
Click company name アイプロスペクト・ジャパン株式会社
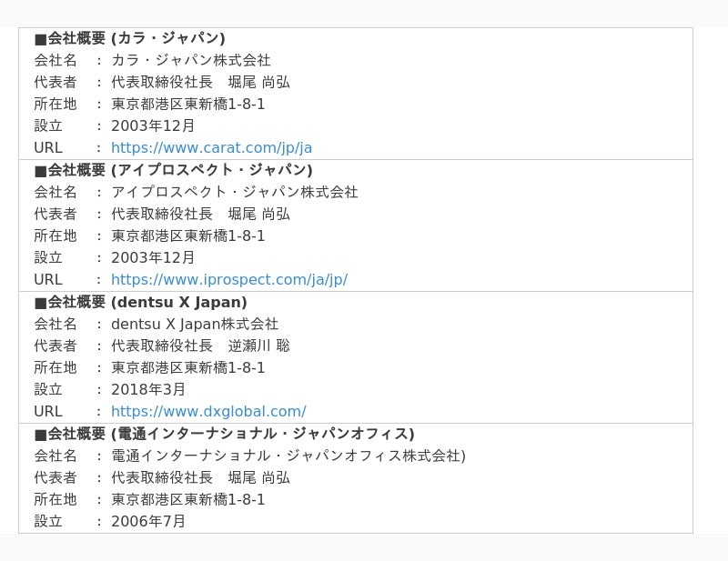(235, 192)
